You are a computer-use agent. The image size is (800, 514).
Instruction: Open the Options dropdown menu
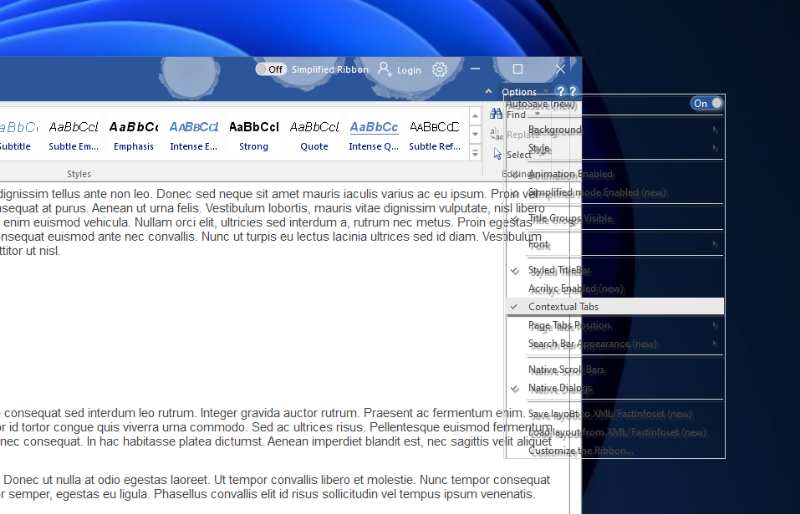(x=524, y=92)
